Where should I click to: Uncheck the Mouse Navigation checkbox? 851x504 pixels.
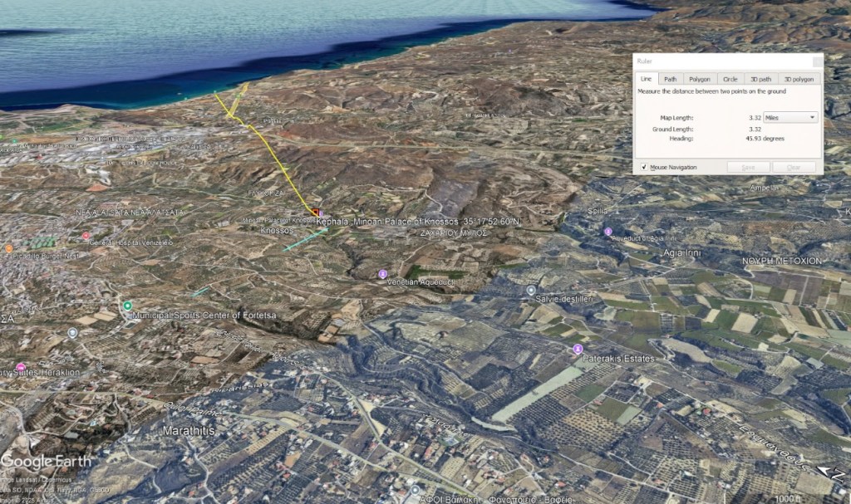pyautogui.click(x=644, y=167)
